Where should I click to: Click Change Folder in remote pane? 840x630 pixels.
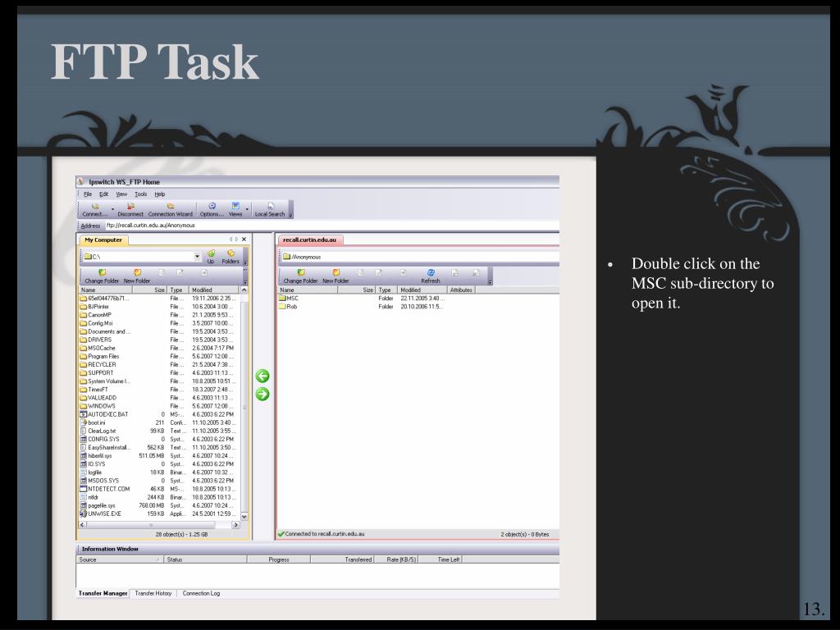300,276
